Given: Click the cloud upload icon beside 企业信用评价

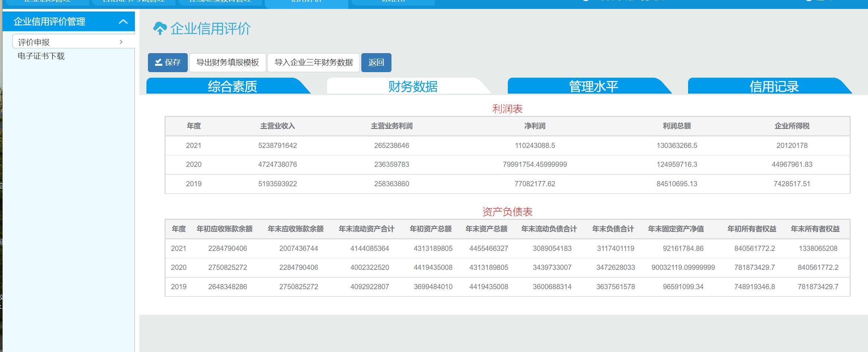Looking at the screenshot, I should [x=160, y=28].
